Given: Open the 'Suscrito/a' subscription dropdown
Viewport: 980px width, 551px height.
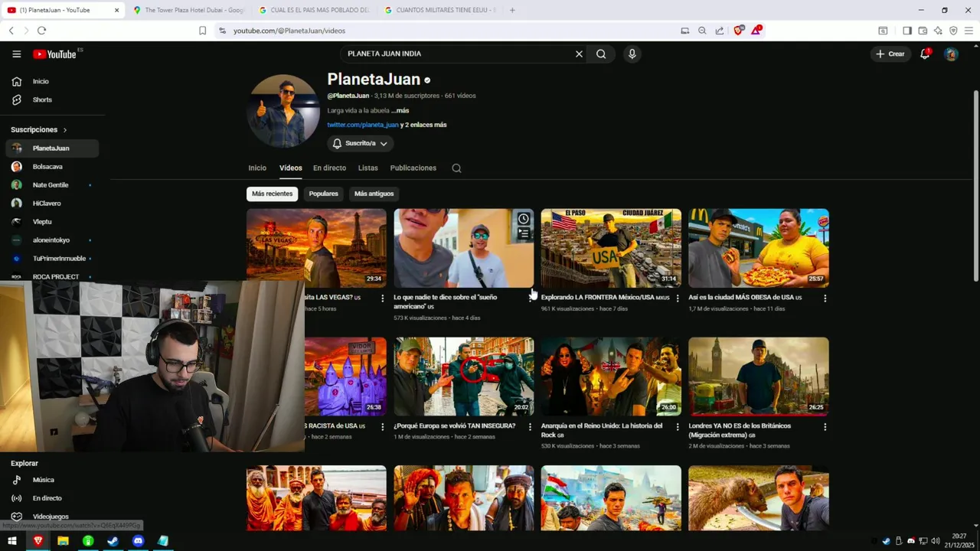Looking at the screenshot, I should (361, 143).
